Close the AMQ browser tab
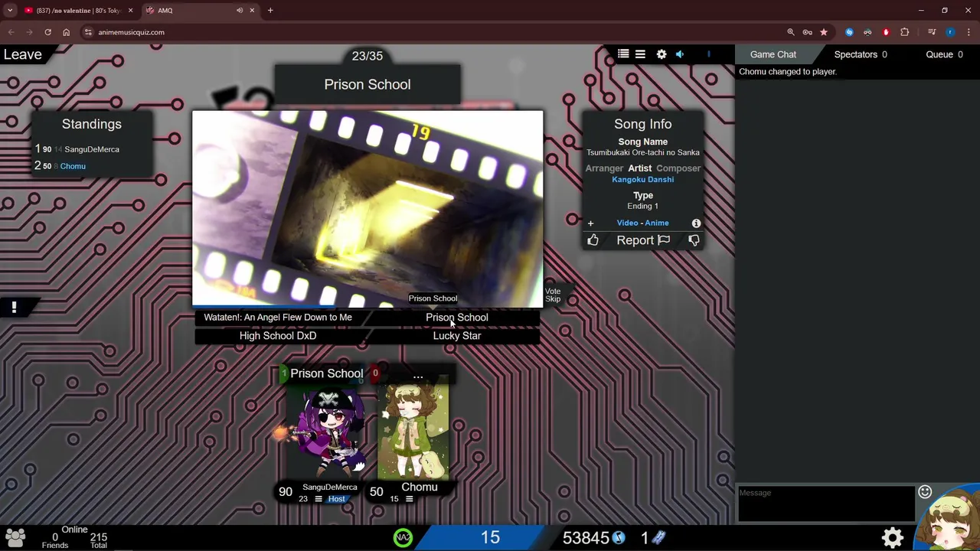Viewport: 980px width, 551px height. [252, 11]
